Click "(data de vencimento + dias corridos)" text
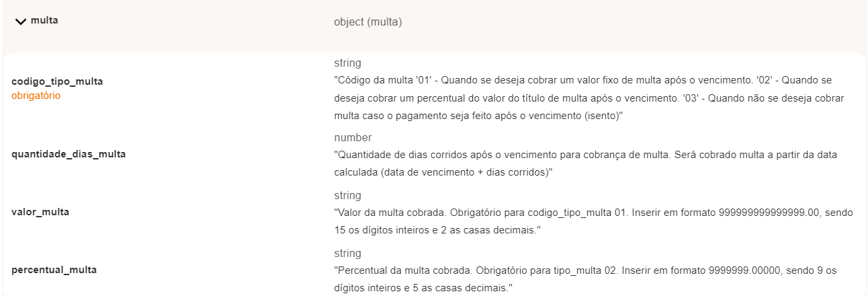The height and width of the screenshot is (296, 868). [464, 172]
